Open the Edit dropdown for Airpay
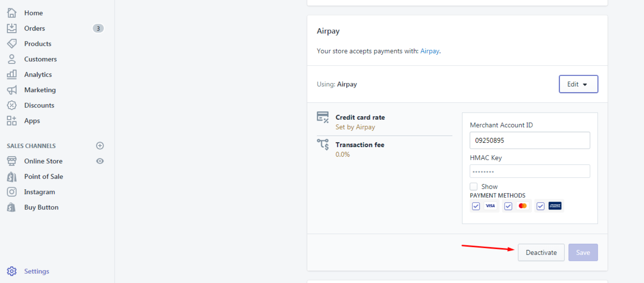Image resolution: width=644 pixels, height=283 pixels. (578, 84)
